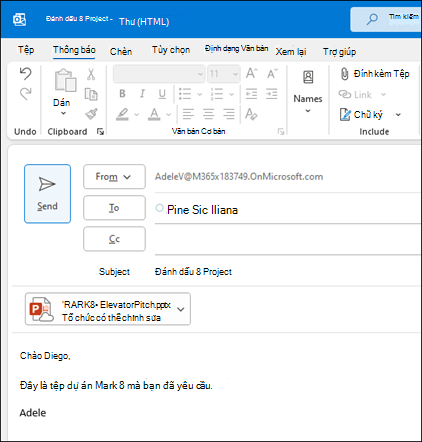Click the clear formatting icon
Screen dimensions: 422x442
coord(251,114)
